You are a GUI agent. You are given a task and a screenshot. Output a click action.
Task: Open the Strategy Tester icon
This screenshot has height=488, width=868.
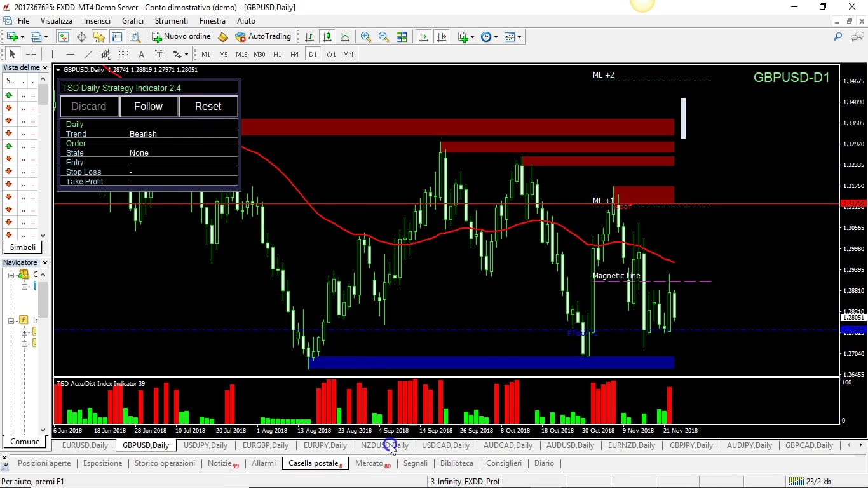[135, 37]
